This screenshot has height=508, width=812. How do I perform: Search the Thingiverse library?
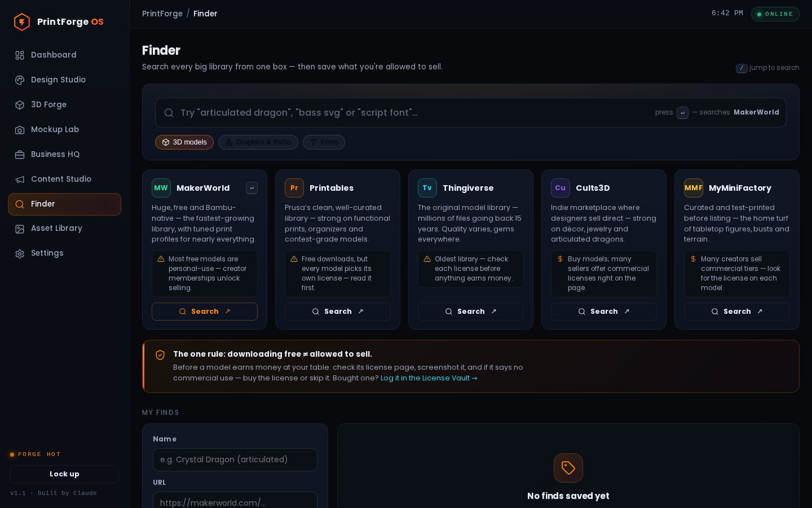(471, 312)
